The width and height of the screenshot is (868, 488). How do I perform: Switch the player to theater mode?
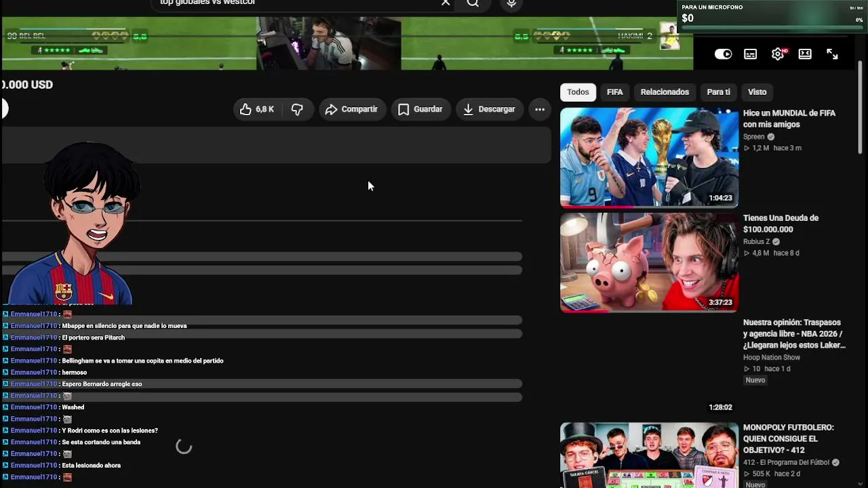(x=805, y=54)
